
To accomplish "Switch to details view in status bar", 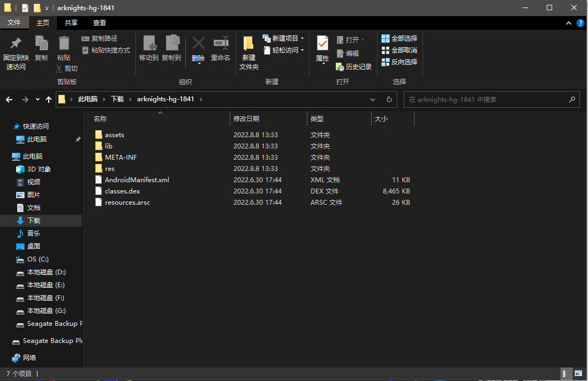I will 566,373.
